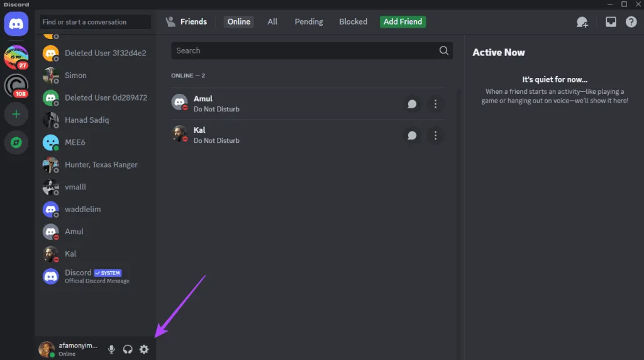644x360 pixels.
Task: Open the Help question mark icon
Action: (x=631, y=22)
